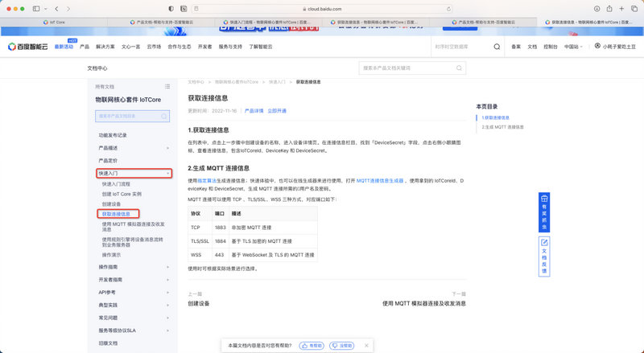Open 文心一言 in the top navigation
The width and height of the screenshot is (644, 353).
[x=131, y=47]
